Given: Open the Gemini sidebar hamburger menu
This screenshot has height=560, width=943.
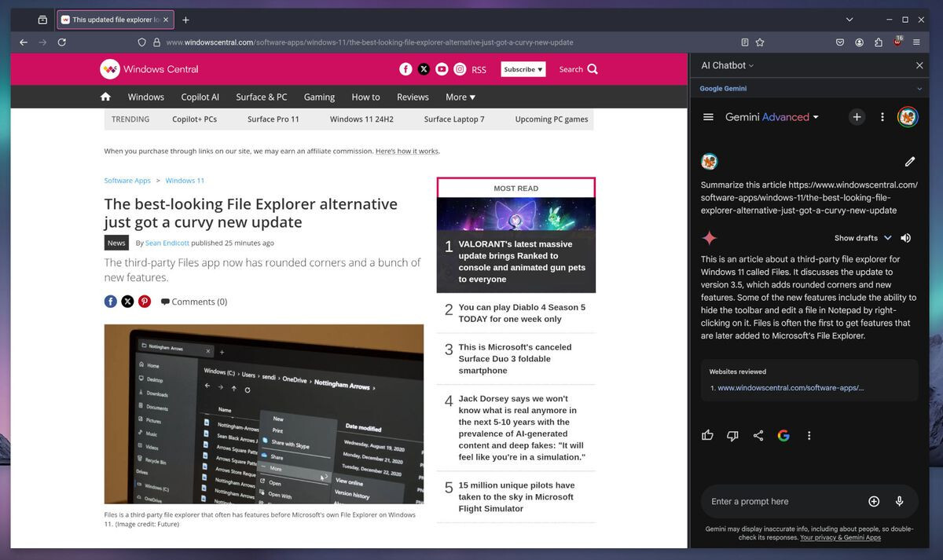Looking at the screenshot, I should 706,116.
